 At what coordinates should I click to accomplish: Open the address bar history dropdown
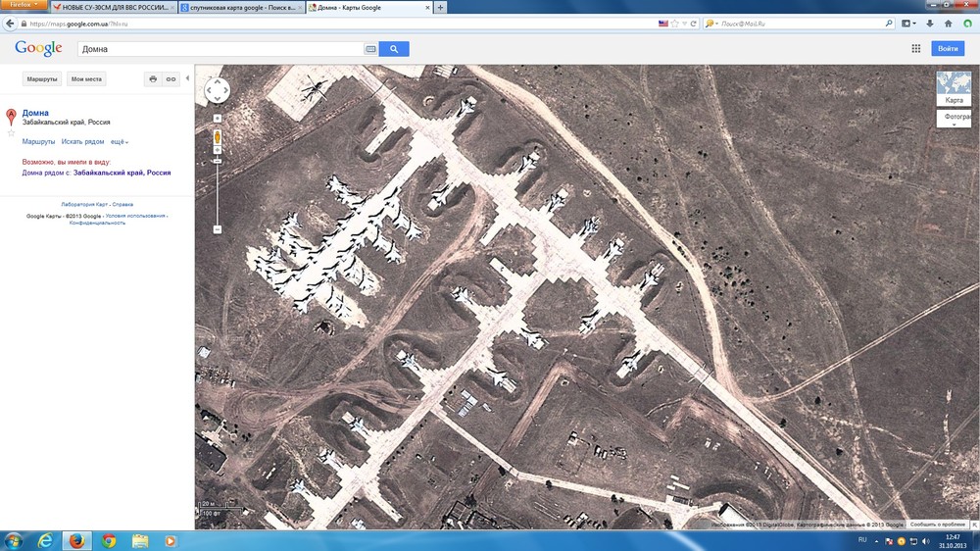(684, 24)
